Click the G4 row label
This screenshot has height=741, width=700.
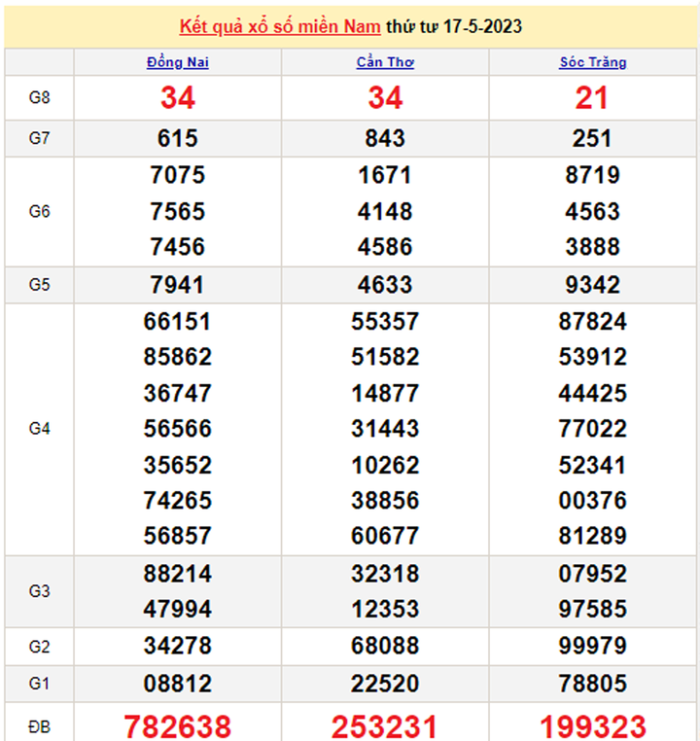(39, 429)
